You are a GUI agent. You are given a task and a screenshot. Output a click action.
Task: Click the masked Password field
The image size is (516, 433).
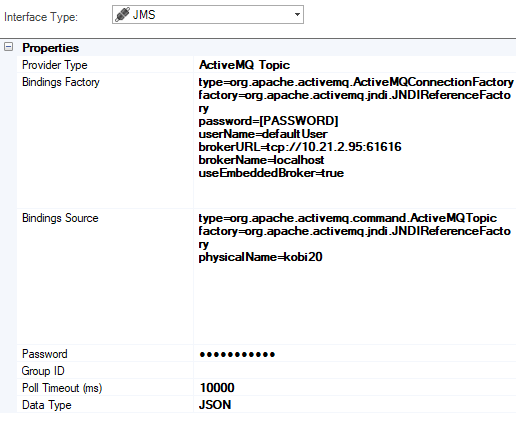point(355,354)
